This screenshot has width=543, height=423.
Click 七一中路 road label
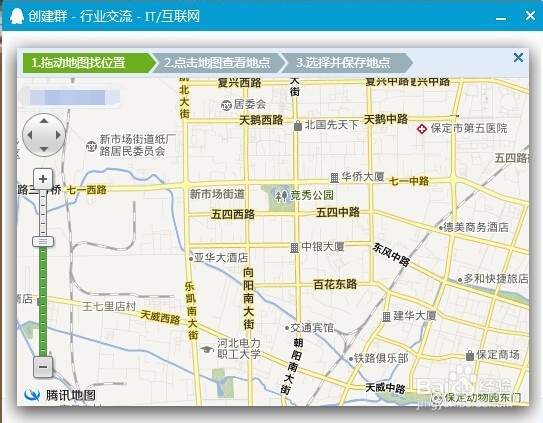[x=409, y=181]
